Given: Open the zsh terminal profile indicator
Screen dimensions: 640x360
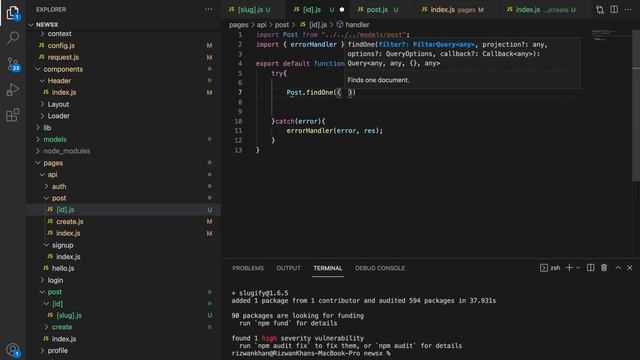Looking at the screenshot, I should tap(550, 268).
